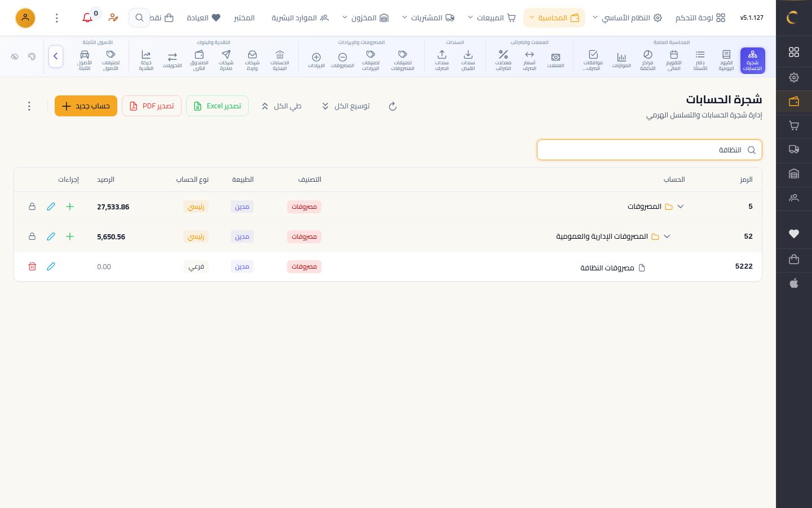The image size is (812, 508).
Task: Open the المختبر menu item
Action: [244, 18]
